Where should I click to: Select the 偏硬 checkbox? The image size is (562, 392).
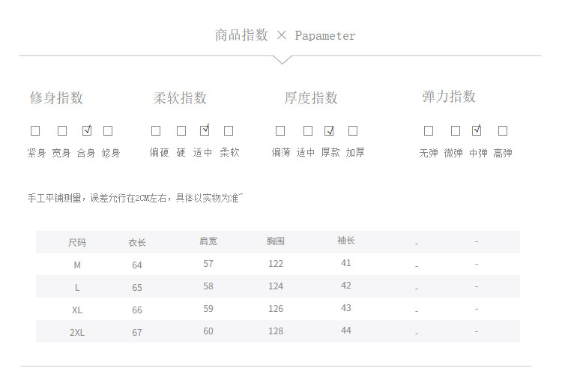coord(156,130)
